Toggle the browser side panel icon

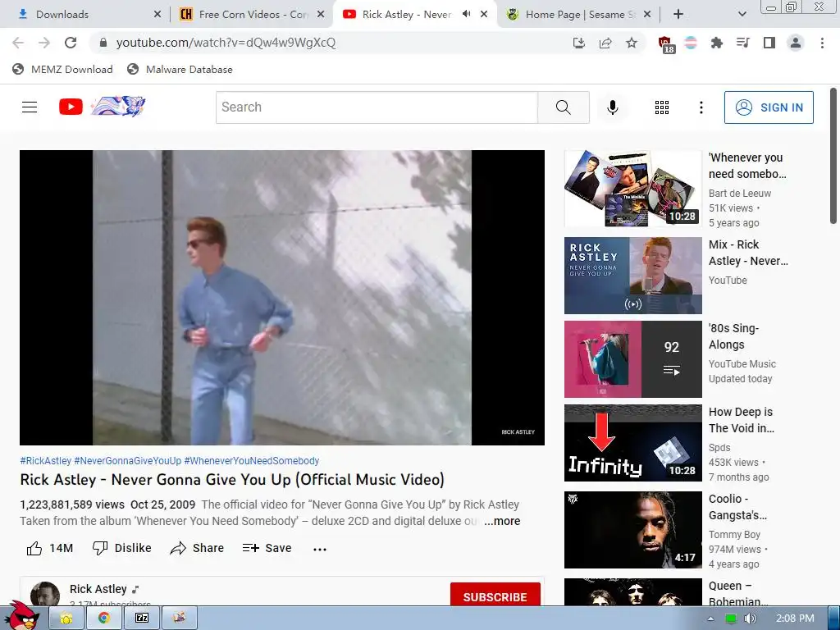769,43
